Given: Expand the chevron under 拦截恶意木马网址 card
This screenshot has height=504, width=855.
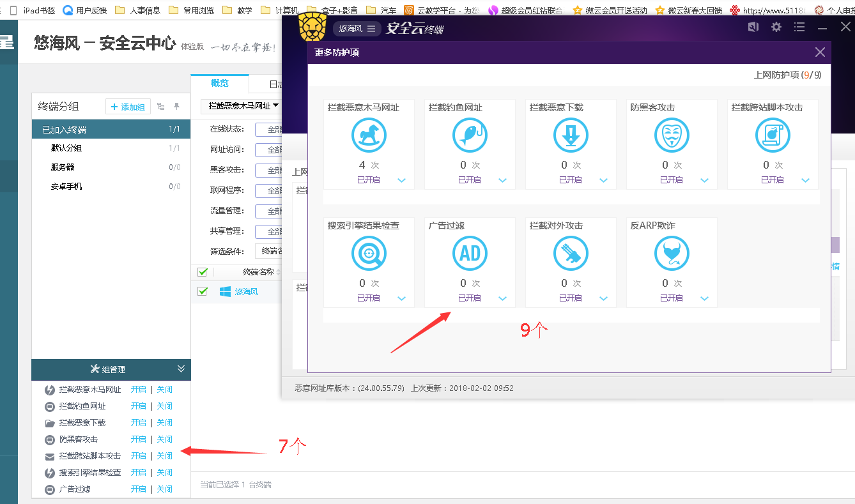Looking at the screenshot, I should 401,180.
